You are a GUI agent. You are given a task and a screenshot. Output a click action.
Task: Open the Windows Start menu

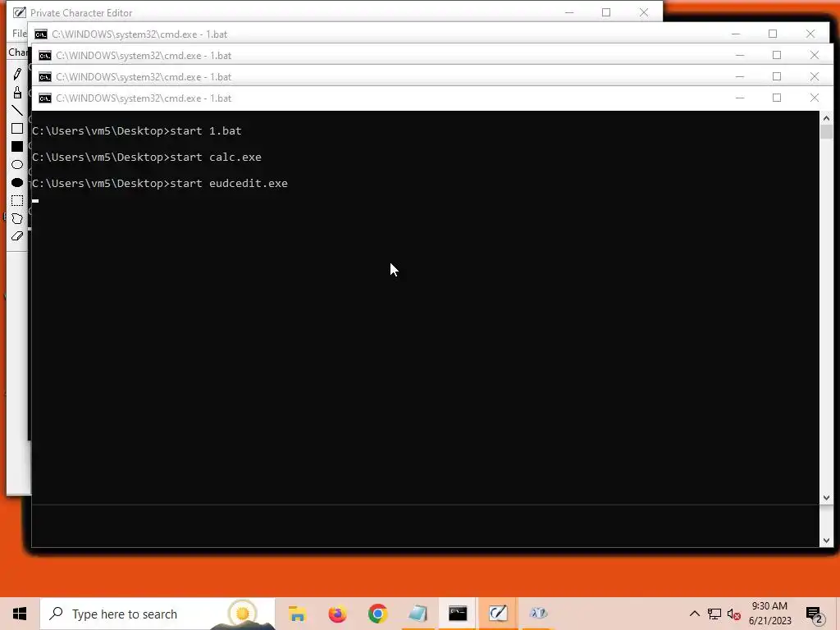(x=20, y=614)
